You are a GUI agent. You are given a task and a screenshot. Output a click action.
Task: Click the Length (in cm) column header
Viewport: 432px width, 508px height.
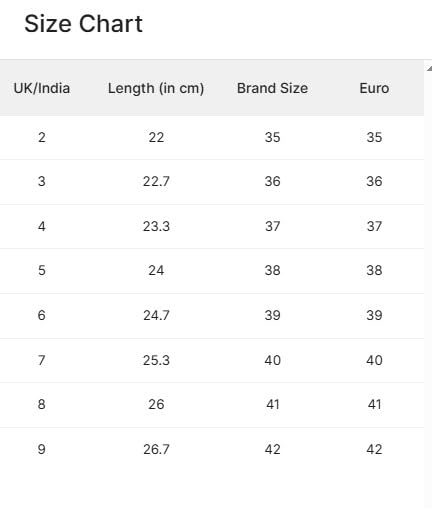156,89
